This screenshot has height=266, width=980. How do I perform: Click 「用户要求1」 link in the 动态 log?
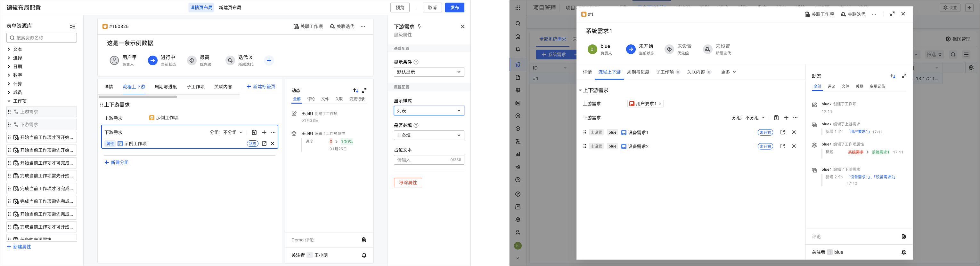point(859,131)
